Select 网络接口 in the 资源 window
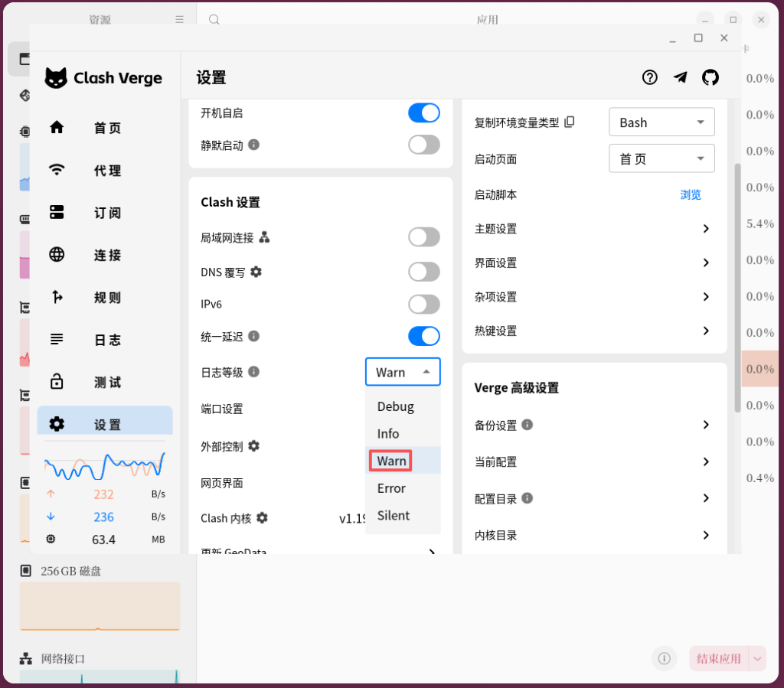 (63, 658)
